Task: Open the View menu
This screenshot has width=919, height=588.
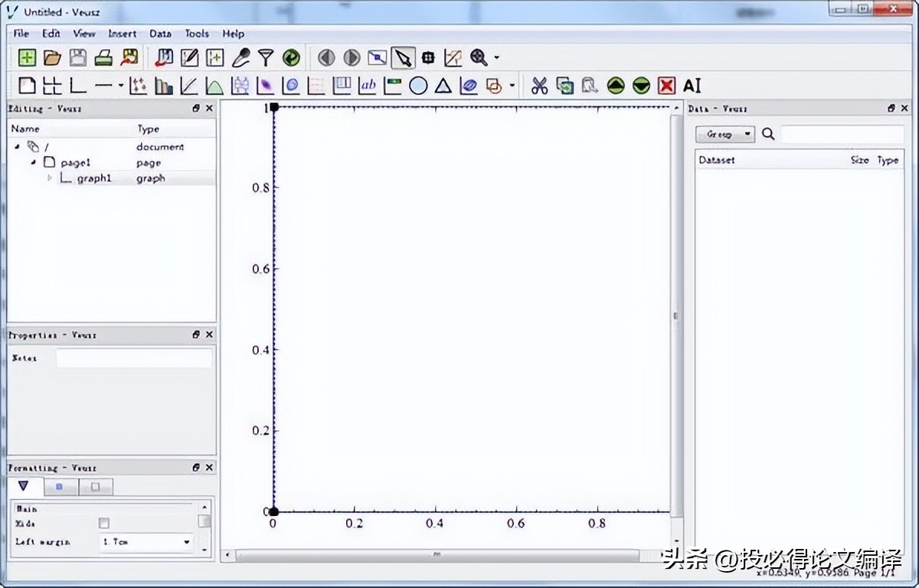Action: 84,34
